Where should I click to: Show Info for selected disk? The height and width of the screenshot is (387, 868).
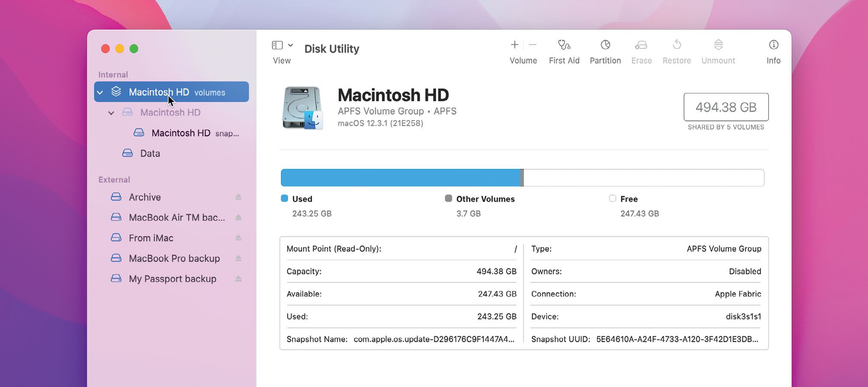(x=773, y=45)
